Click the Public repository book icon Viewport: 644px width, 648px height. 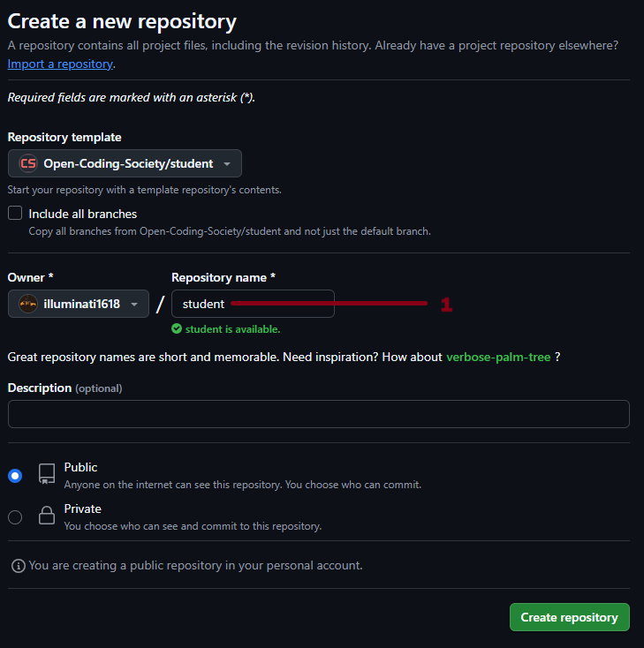pyautogui.click(x=47, y=473)
